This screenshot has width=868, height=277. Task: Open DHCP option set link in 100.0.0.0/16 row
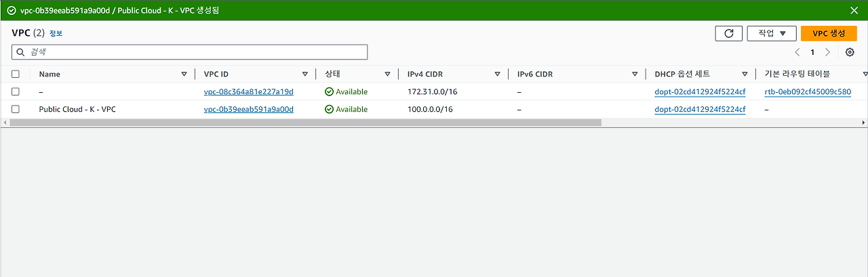click(x=700, y=109)
